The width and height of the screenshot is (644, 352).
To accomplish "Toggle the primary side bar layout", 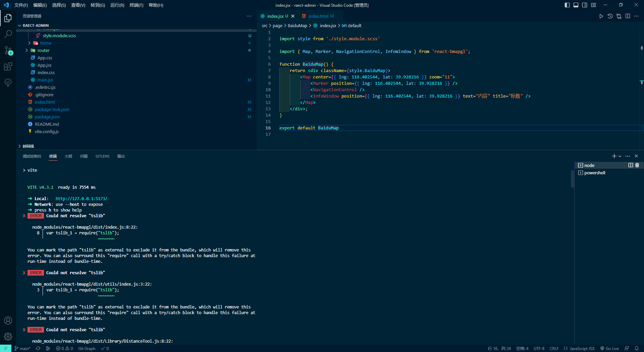I will click(x=567, y=5).
